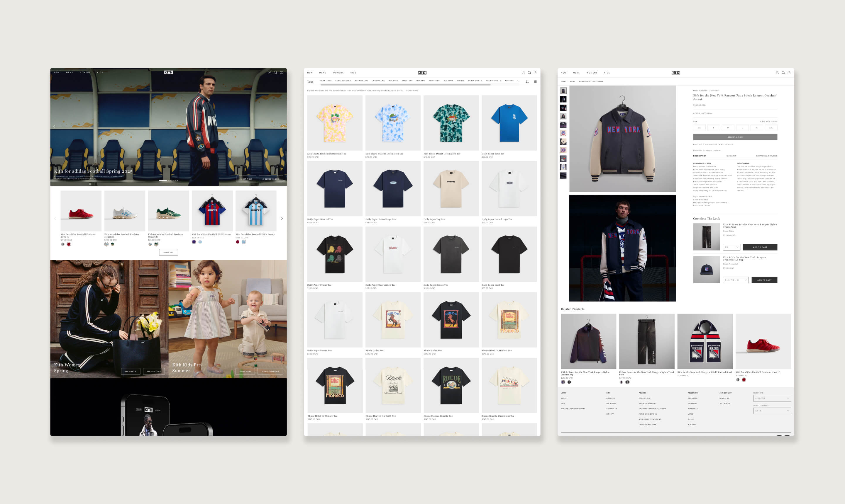
Task: Click search icon on the Tees listing page
Action: [529, 73]
